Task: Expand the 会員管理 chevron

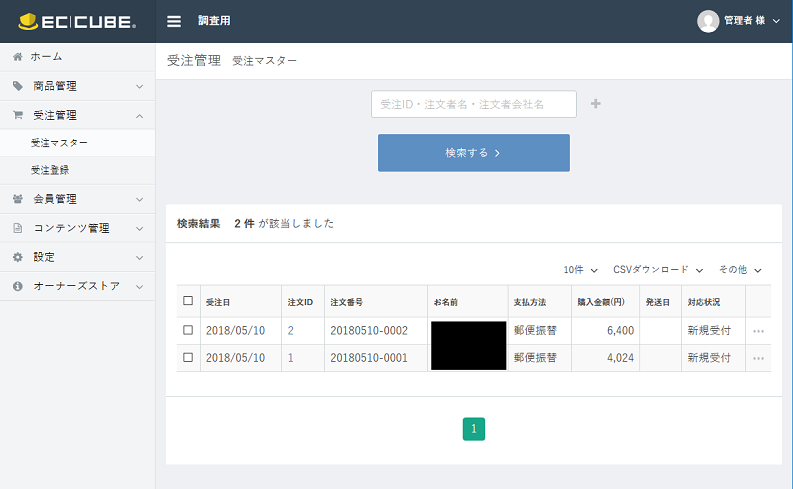Action: (x=140, y=199)
